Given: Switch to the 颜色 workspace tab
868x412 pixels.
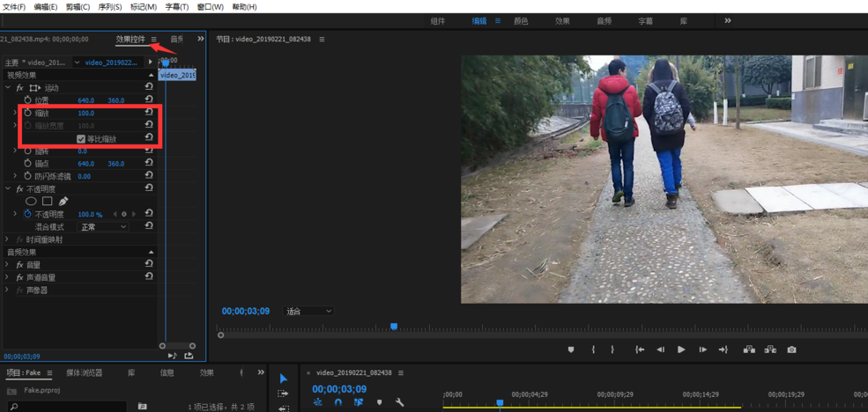Looking at the screenshot, I should tap(521, 21).
